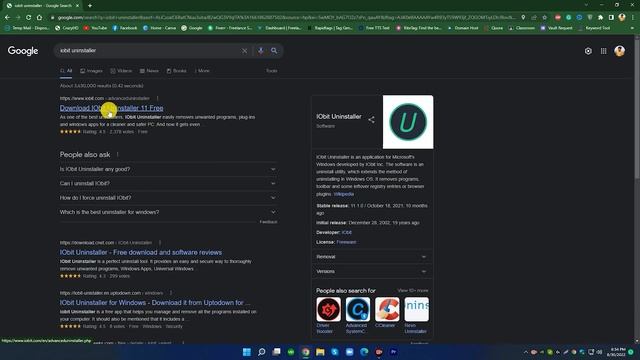
Task: Open Google settings gear
Action: [588, 51]
